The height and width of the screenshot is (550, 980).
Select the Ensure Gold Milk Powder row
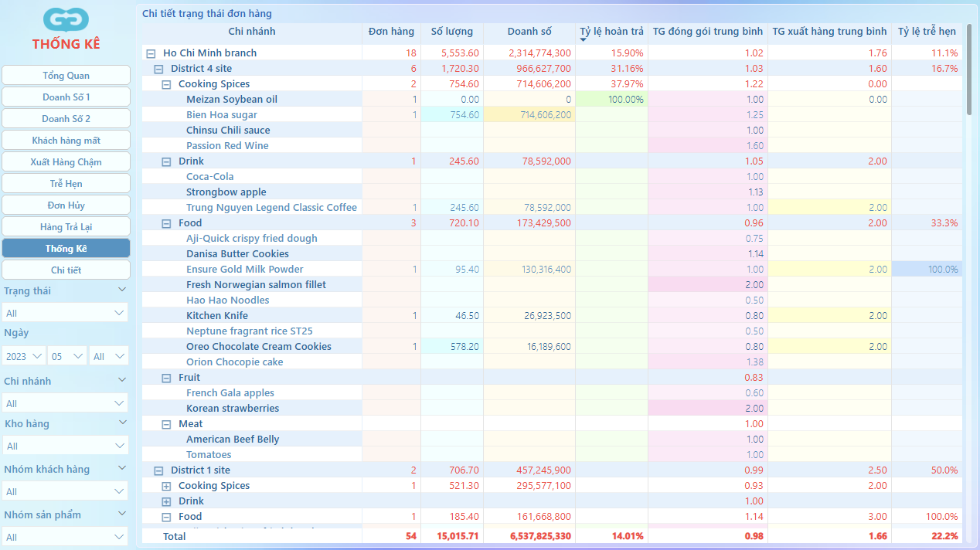tap(553, 270)
